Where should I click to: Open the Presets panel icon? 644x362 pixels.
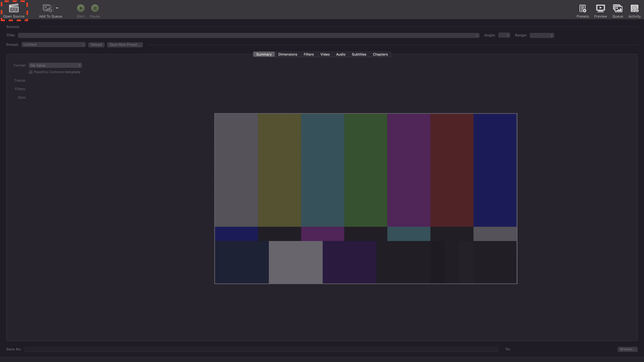coord(582,8)
